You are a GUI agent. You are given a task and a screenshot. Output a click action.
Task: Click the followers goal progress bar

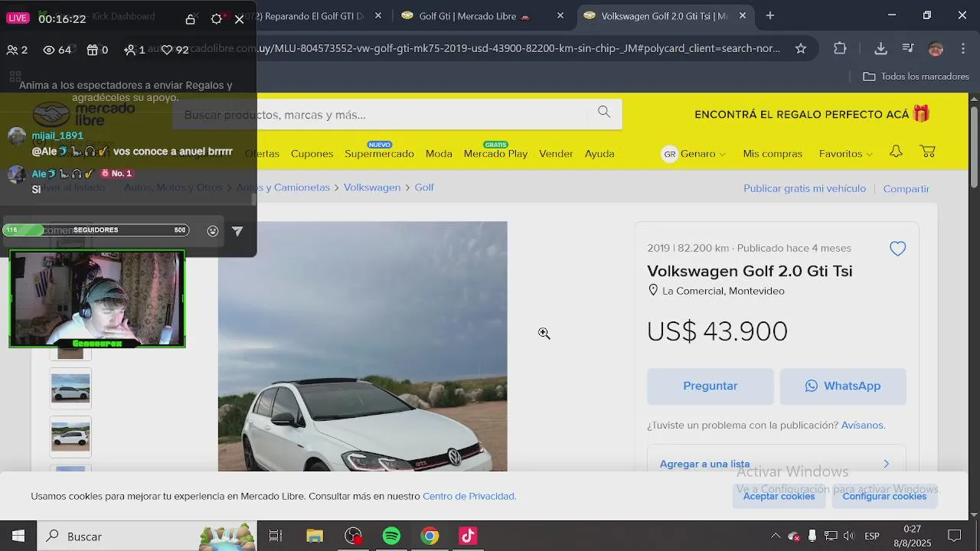[96, 230]
